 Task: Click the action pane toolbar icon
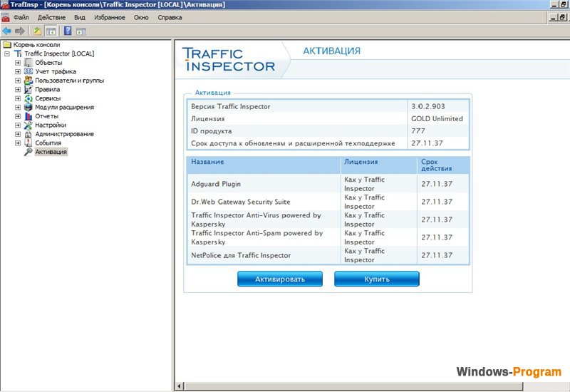(81, 31)
